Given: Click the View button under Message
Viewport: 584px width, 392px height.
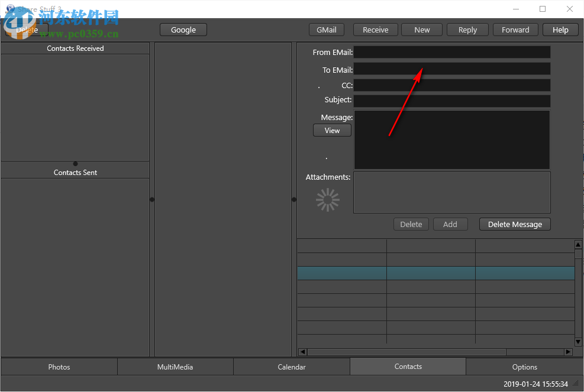Looking at the screenshot, I should pos(332,130).
